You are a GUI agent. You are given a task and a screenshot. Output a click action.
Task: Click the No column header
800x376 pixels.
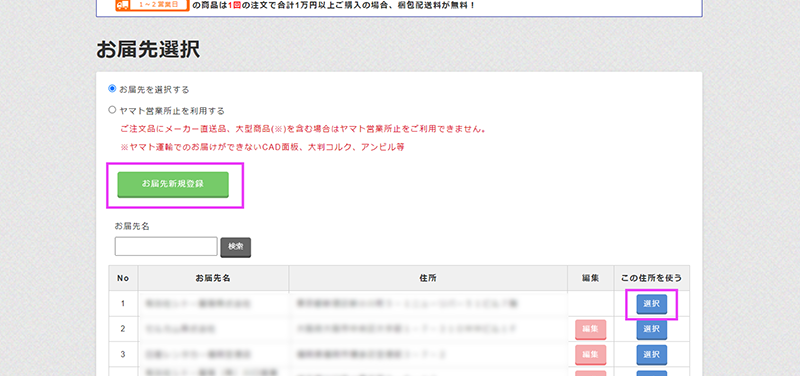pos(123,278)
